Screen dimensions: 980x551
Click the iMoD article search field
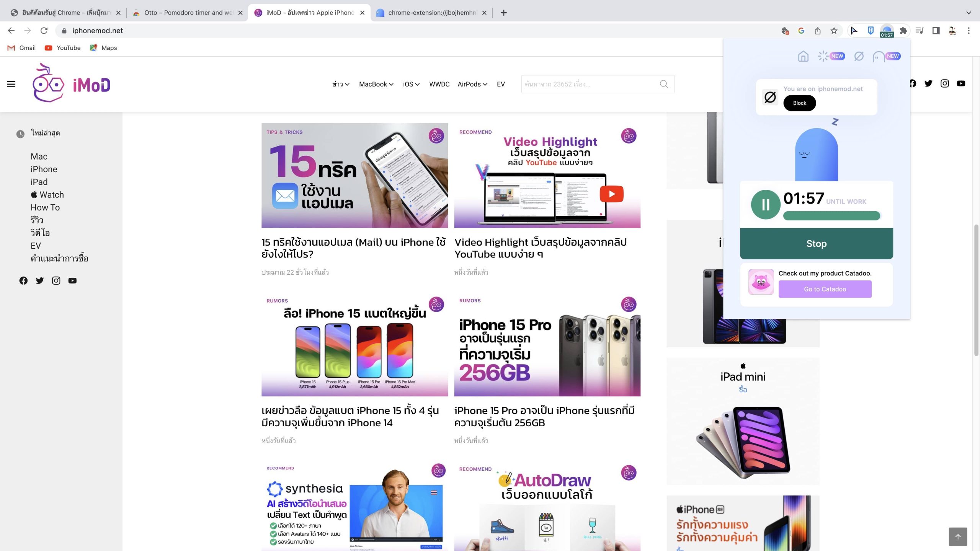[590, 84]
